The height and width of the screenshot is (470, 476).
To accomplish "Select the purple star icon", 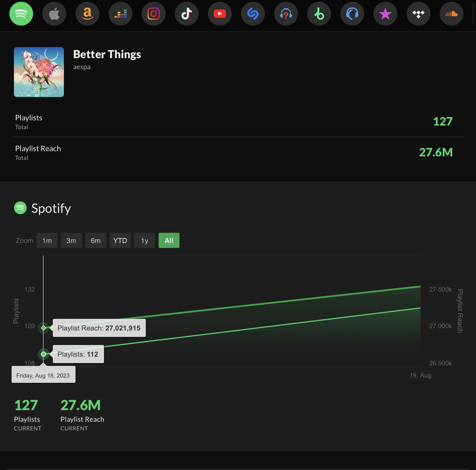I will pyautogui.click(x=386, y=14).
